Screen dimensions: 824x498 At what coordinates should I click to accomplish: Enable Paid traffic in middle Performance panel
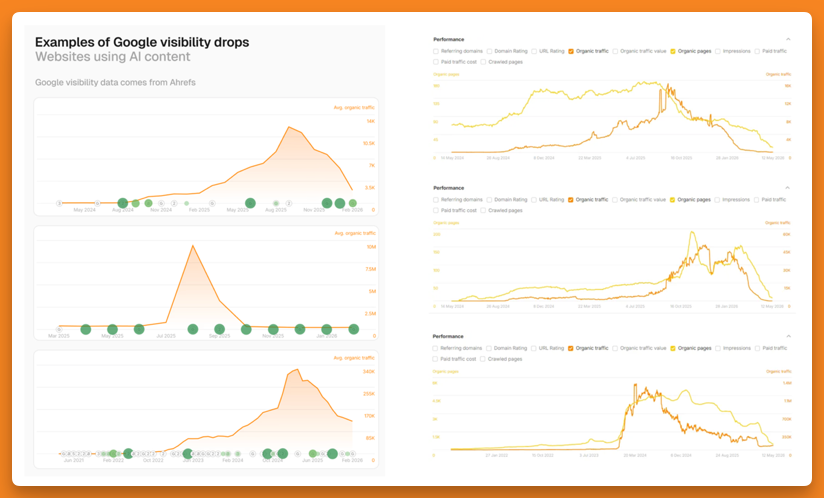(756, 200)
